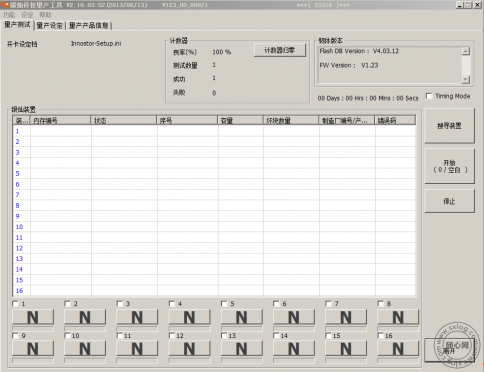Click the 计数器归零 reset button
484x372 pixels.
(280, 50)
